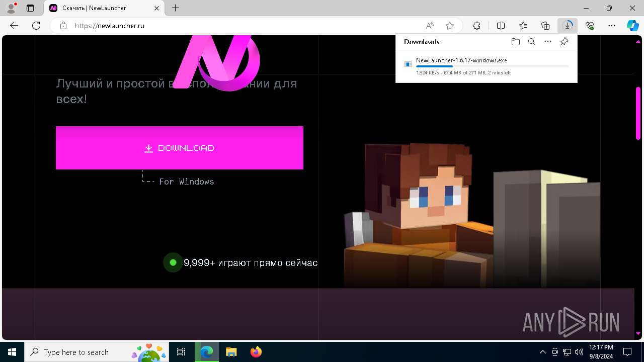Close the NewLauncher browser tab
This screenshot has height=362, width=644.
pos(156,8)
